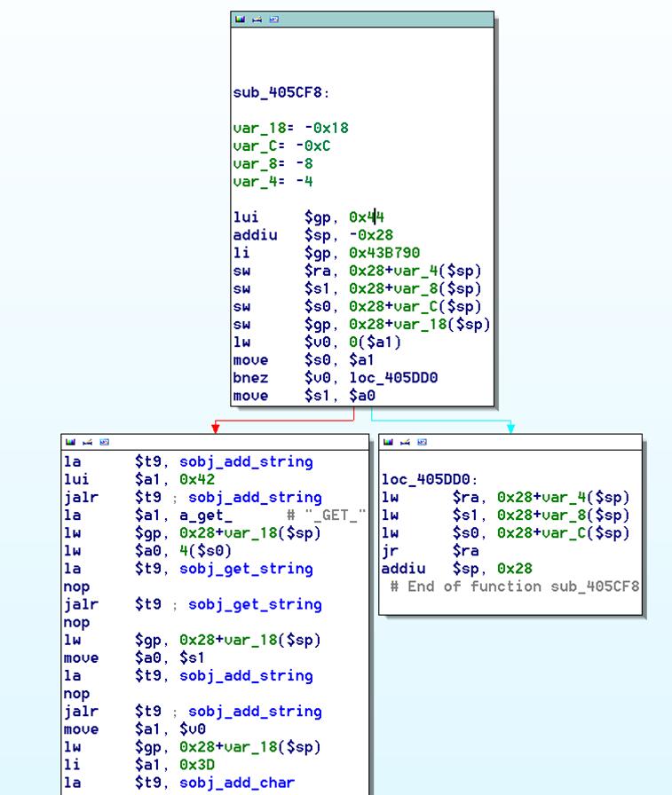Click the red false-branch edge arrow

(x=215, y=428)
